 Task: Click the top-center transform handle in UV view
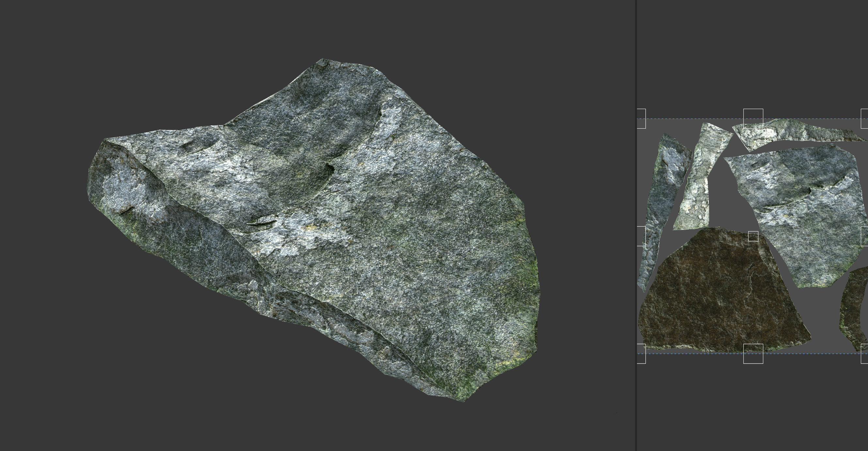tap(753, 119)
